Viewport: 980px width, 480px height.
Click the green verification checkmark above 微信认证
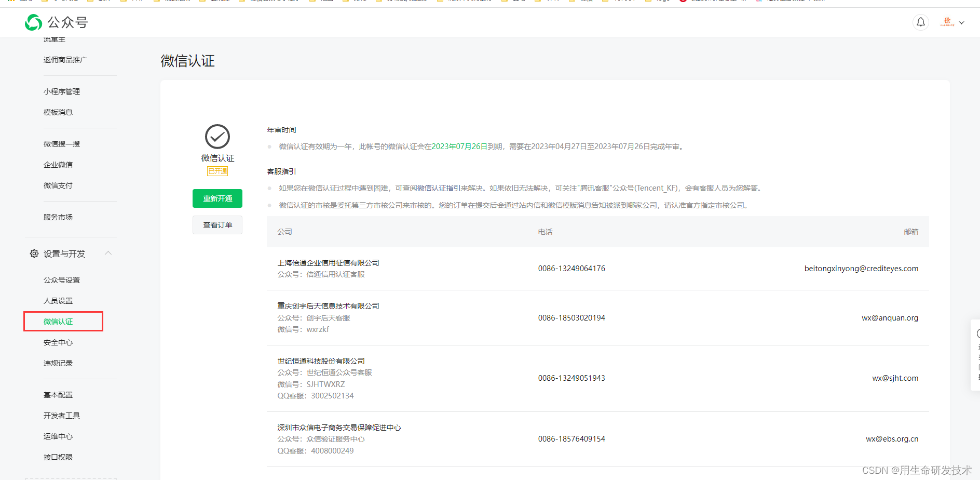point(217,136)
